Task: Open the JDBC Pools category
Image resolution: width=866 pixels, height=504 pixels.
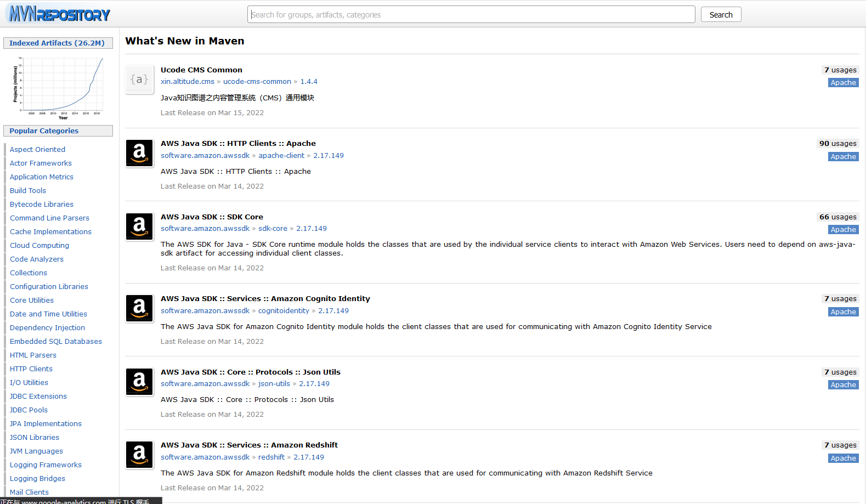Action: 29,410
